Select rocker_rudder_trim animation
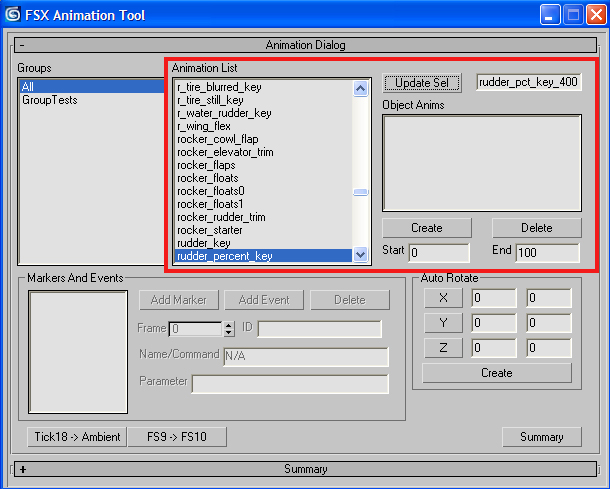Image resolution: width=610 pixels, height=489 pixels. coord(264,217)
